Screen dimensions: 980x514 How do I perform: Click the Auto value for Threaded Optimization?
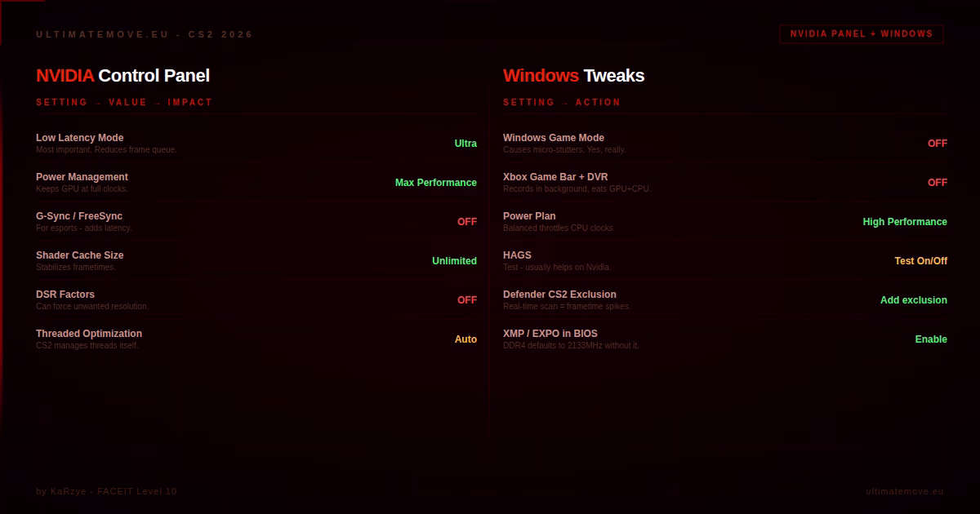[465, 339]
